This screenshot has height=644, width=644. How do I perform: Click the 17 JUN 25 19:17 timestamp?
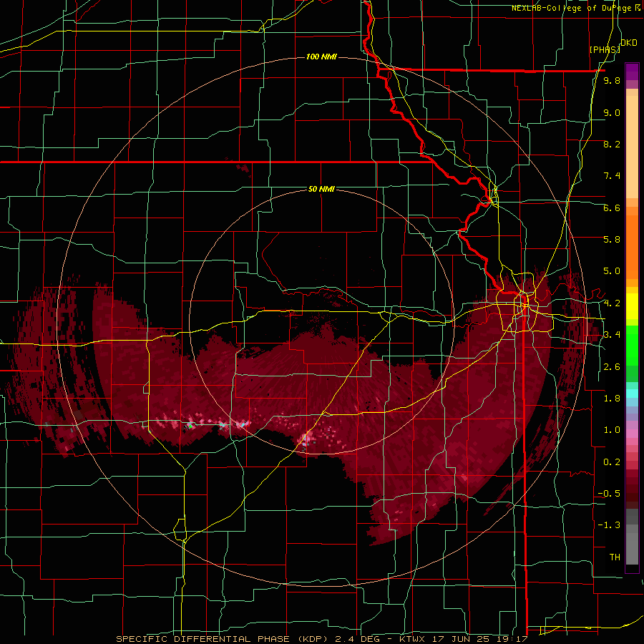pos(481,639)
